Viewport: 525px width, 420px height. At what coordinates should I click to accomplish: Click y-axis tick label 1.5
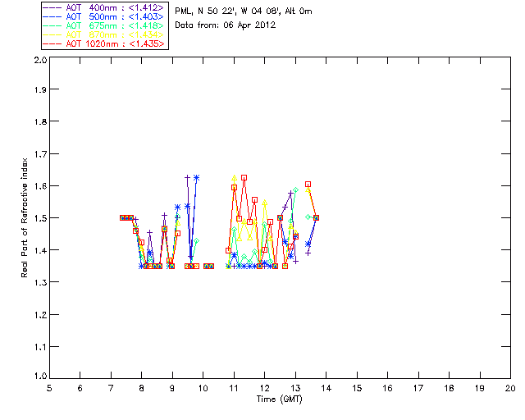pyautogui.click(x=40, y=218)
